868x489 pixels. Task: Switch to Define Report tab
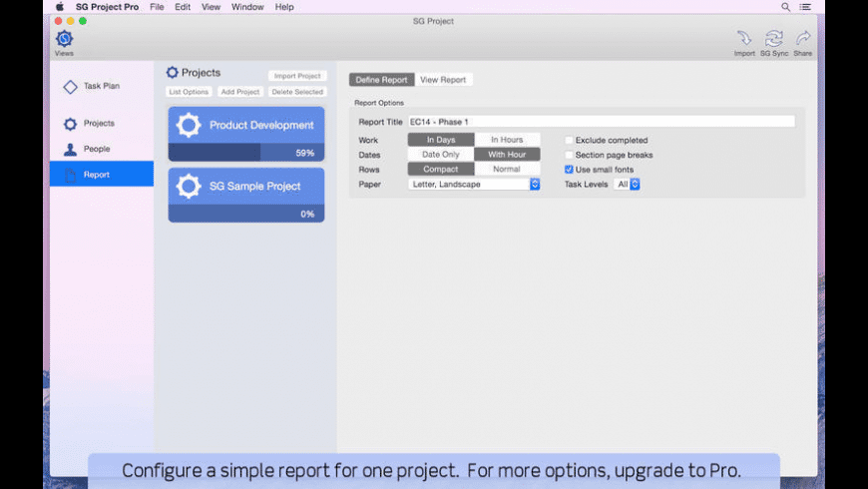pos(381,80)
